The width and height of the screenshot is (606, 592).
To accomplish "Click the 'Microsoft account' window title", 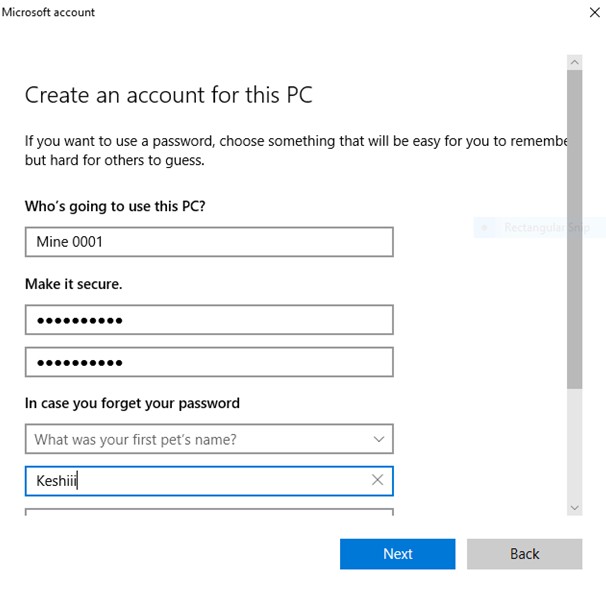I will point(48,12).
